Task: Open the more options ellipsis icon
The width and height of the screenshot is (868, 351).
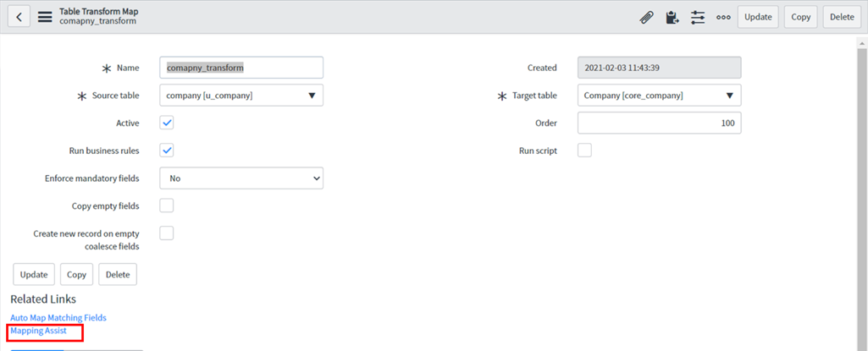Action: click(723, 17)
